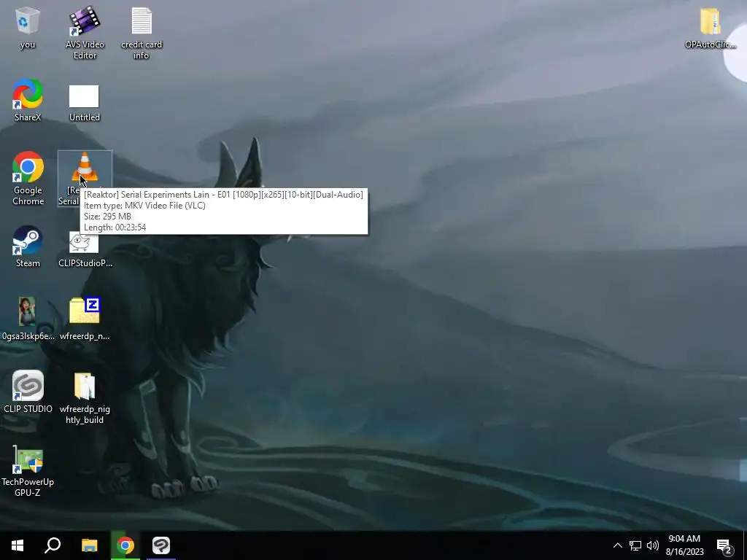747x560 pixels.
Task: Launch AVS Video Editor shortcut
Action: [85, 32]
